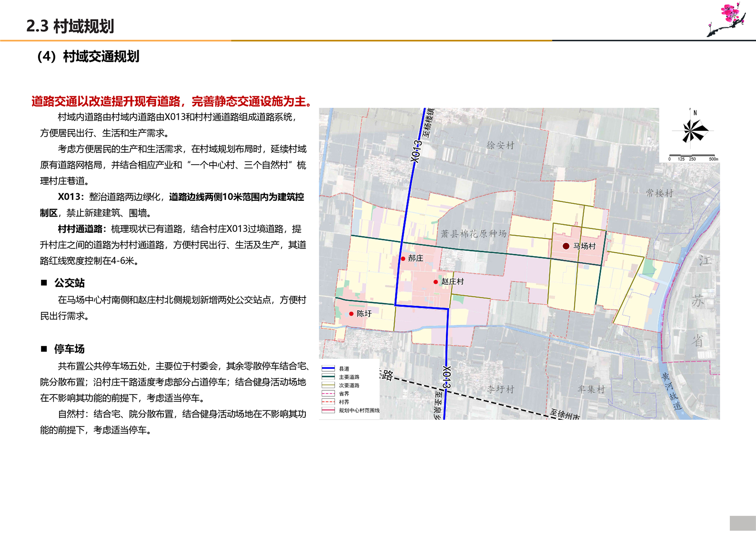The image size is (756, 534).
Task: Click the 主要道路 legend line swatch
Action: 328,376
